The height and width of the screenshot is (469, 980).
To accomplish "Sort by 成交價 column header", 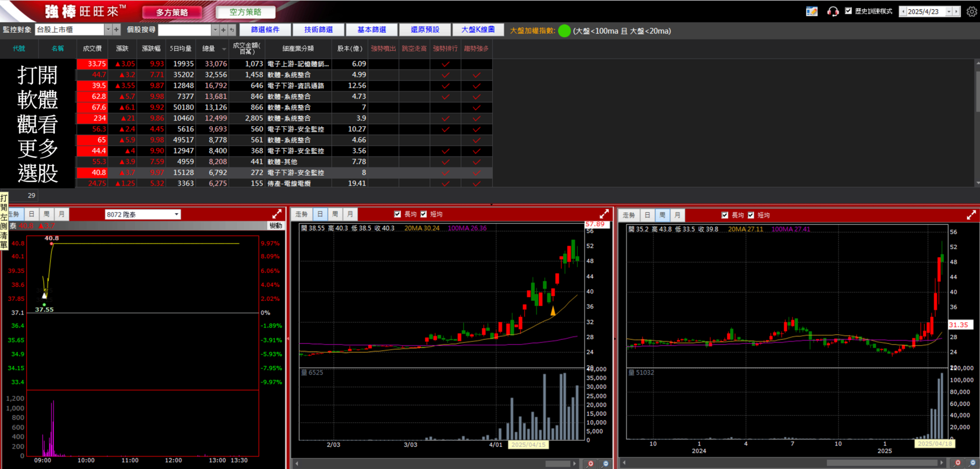I will [92, 48].
